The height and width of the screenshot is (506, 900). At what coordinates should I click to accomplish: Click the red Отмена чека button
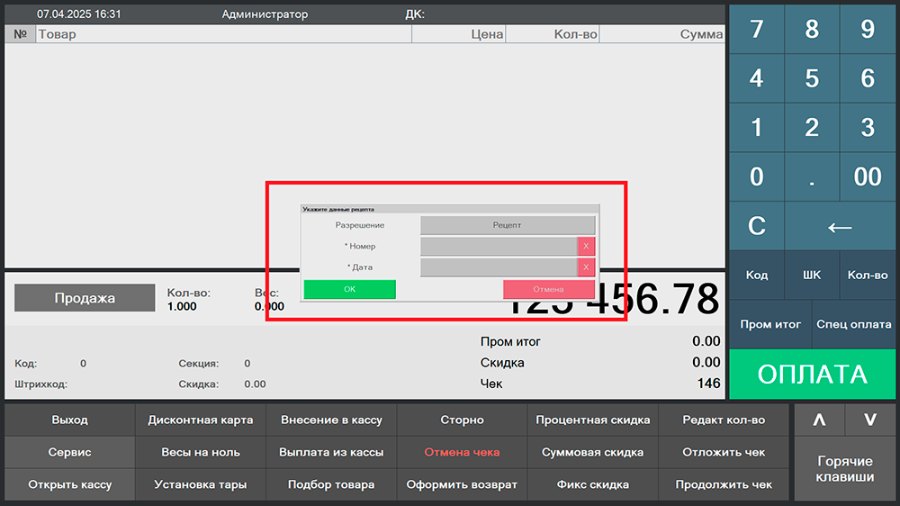[x=462, y=452]
